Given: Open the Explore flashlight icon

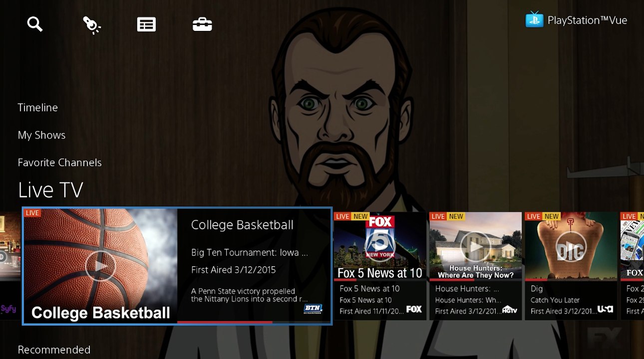Looking at the screenshot, I should pyautogui.click(x=92, y=24).
